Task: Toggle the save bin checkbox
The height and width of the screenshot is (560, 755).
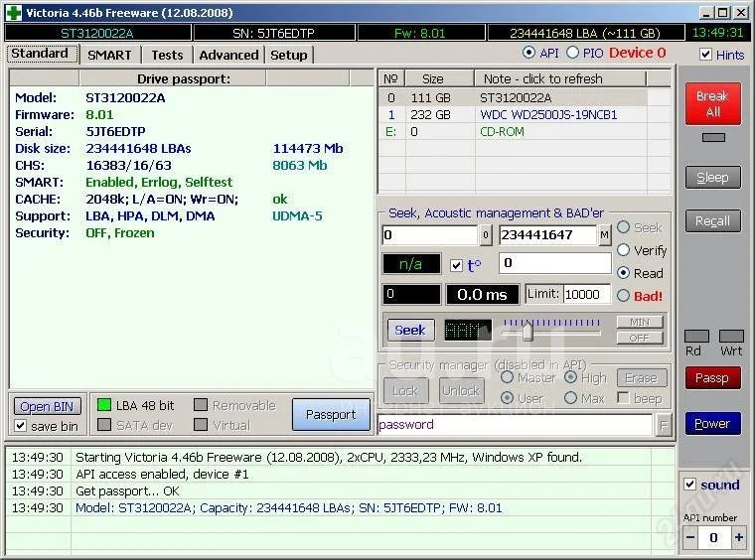Action: pyautogui.click(x=20, y=426)
